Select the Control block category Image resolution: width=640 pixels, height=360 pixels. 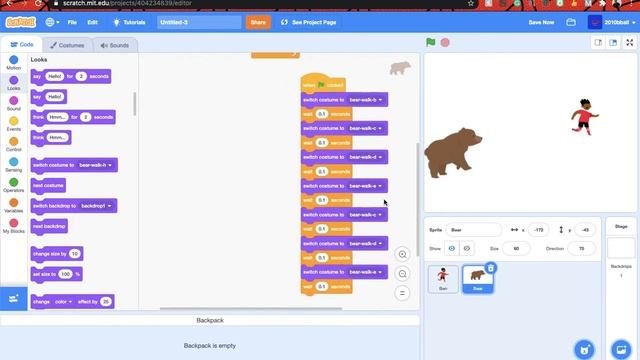pyautogui.click(x=13, y=144)
